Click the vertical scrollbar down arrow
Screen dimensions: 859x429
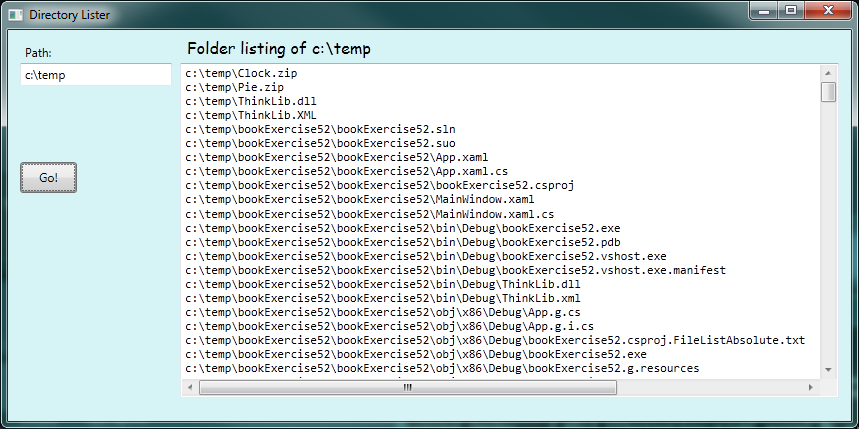click(x=828, y=370)
